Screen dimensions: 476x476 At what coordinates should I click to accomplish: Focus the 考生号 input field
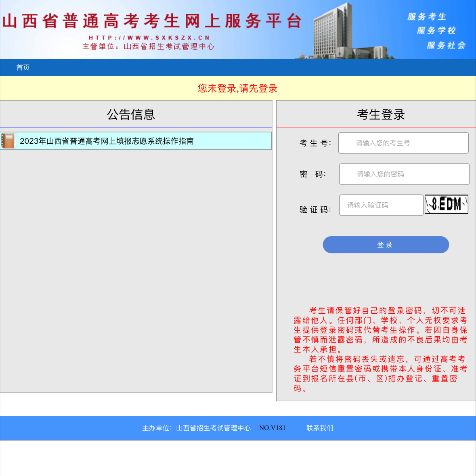click(x=403, y=143)
